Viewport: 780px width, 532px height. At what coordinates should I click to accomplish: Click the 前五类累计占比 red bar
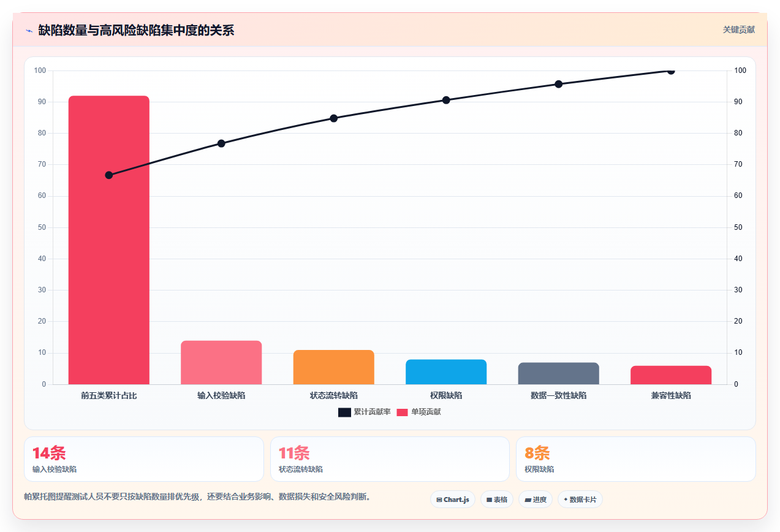click(x=109, y=240)
